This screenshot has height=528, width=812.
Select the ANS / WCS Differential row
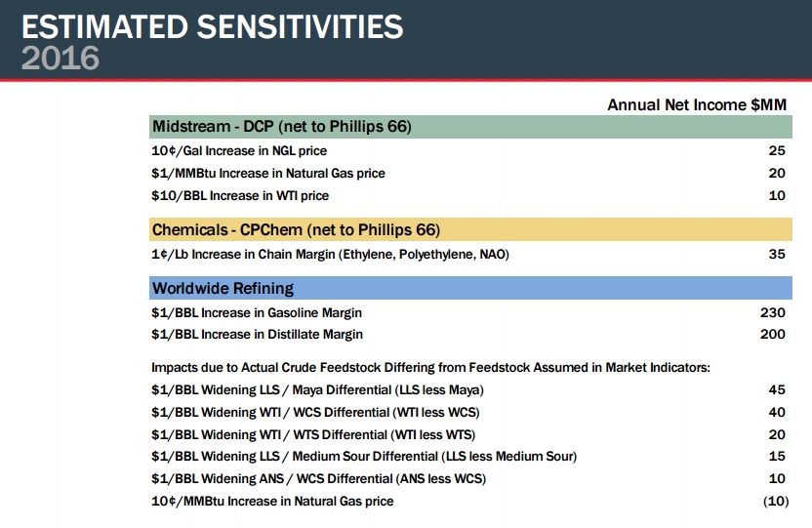click(318, 479)
